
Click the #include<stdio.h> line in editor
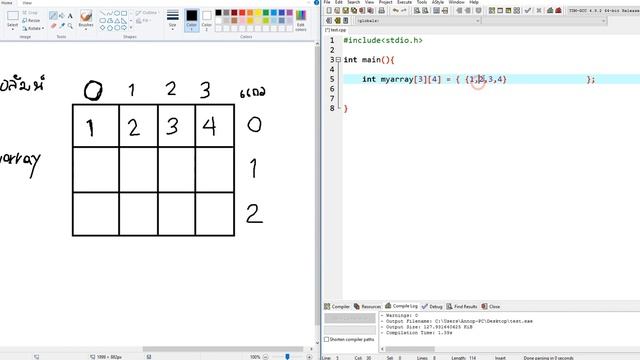tap(383, 40)
